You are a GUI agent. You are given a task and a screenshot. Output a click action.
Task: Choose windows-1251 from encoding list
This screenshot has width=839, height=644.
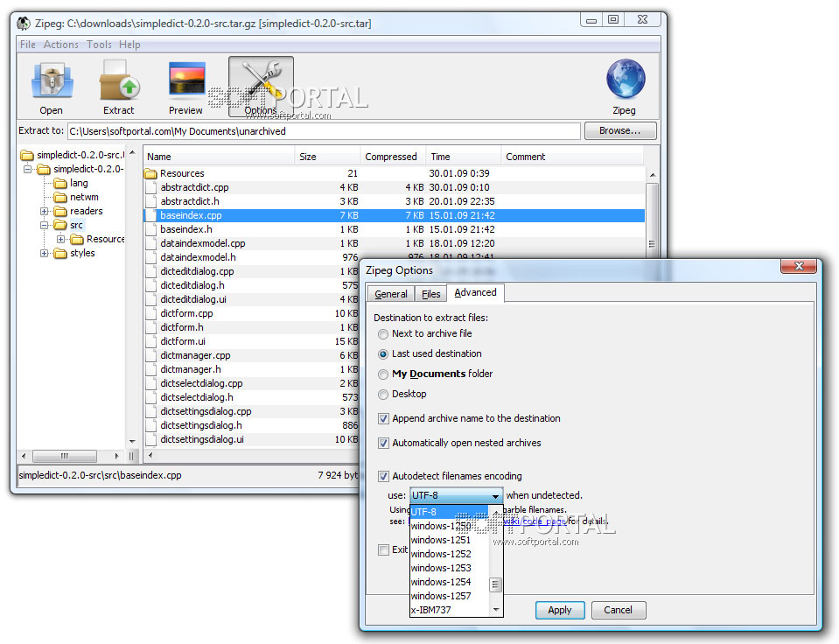click(x=450, y=540)
